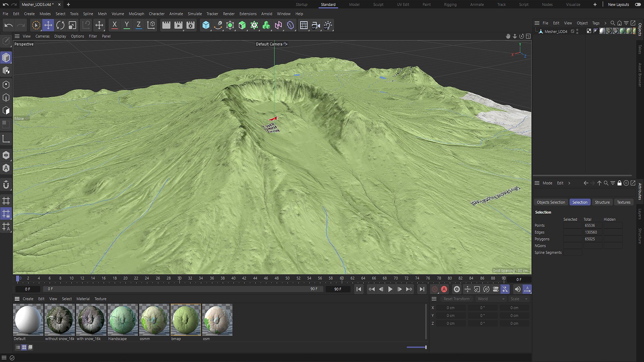Open the Simulate menu
This screenshot has width=644, height=362.
pos(195,14)
